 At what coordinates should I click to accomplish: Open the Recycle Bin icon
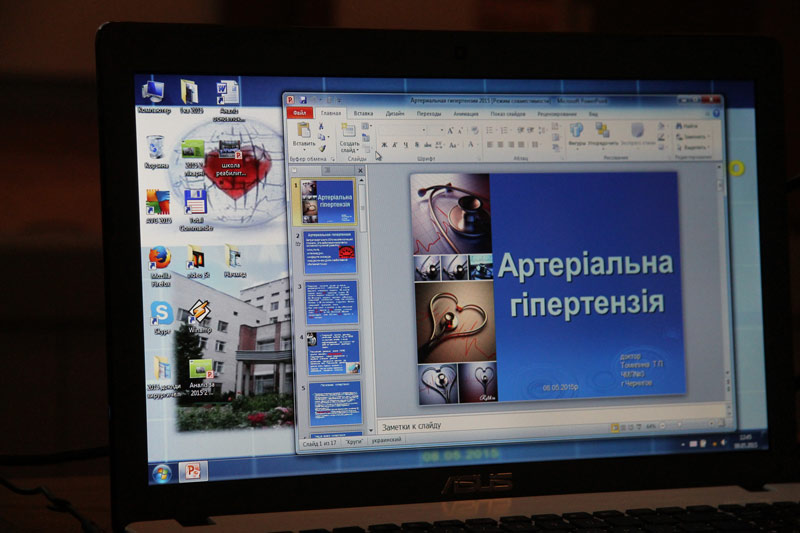click(155, 148)
